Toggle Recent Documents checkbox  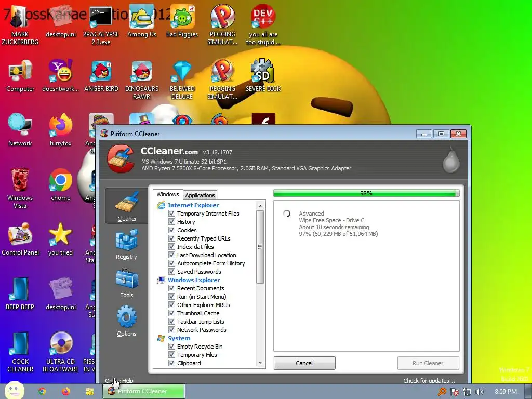point(171,288)
